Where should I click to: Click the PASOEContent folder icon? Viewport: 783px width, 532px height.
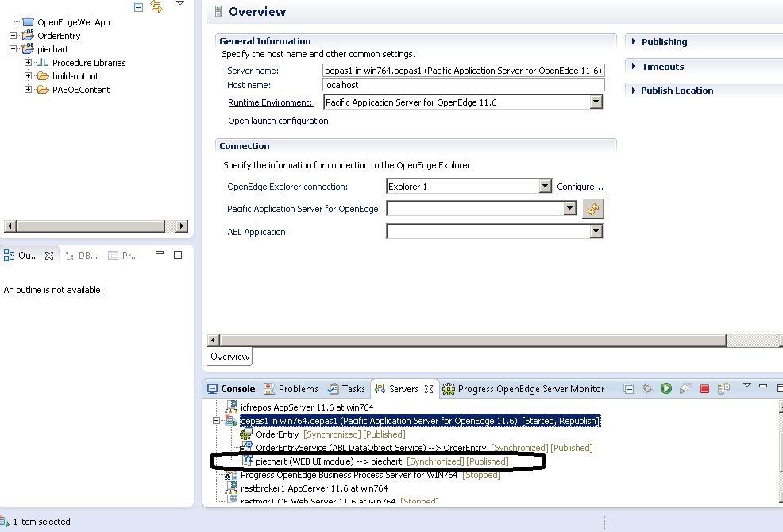43,90
